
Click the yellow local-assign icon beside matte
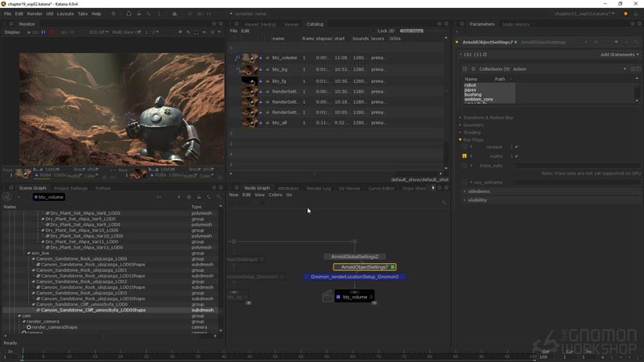464,156
